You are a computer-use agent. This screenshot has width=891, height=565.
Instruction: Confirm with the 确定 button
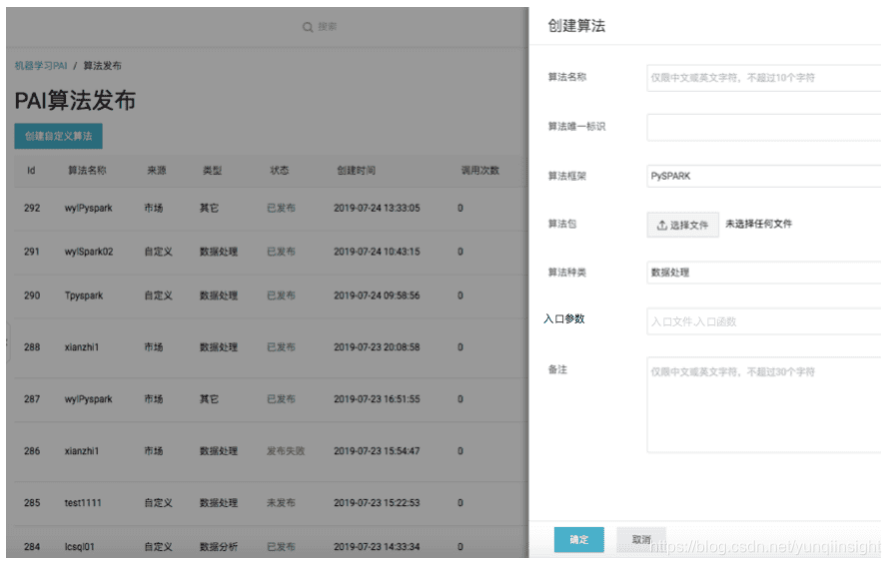579,539
